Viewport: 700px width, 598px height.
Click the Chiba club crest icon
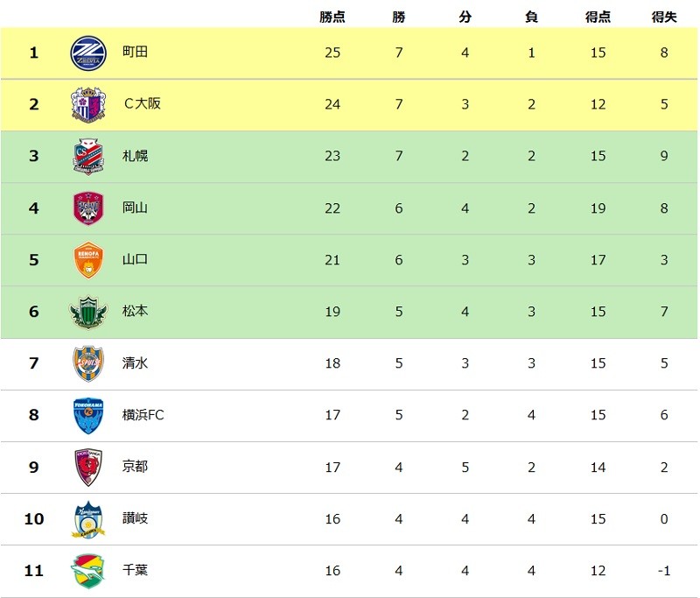click(x=87, y=571)
